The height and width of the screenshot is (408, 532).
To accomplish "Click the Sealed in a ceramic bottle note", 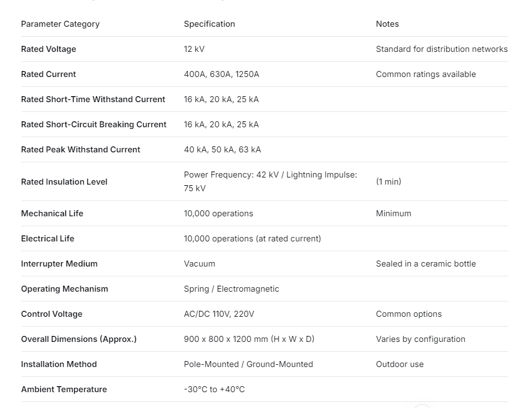I will coord(426,264).
